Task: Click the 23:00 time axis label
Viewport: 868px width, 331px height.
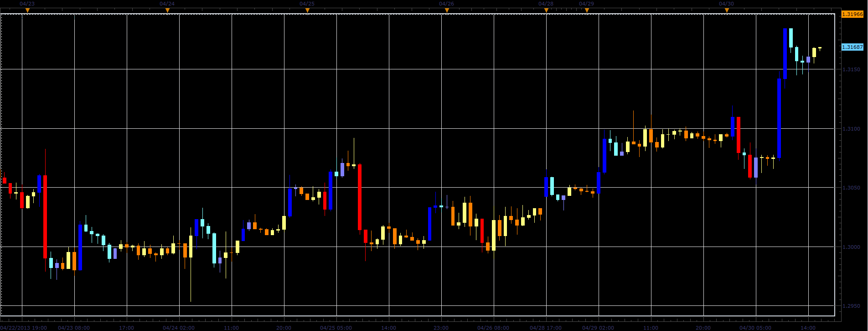Action: point(441,328)
